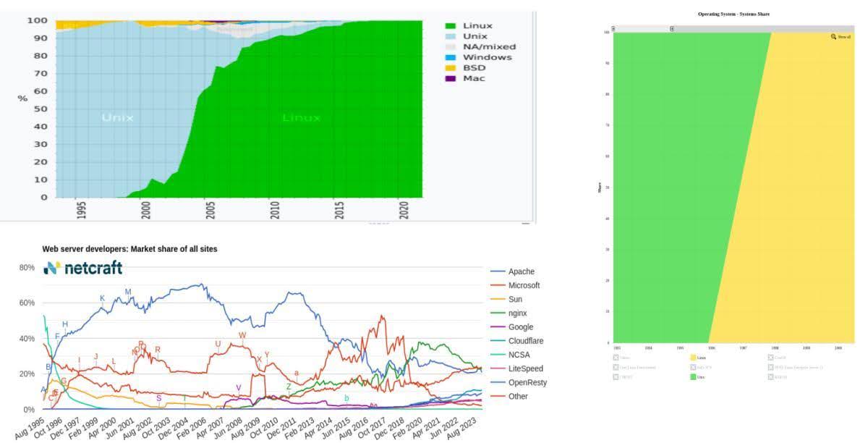The width and height of the screenshot is (868, 443).
Task: Enable the Others checkbox in the legend
Action: pos(616,357)
